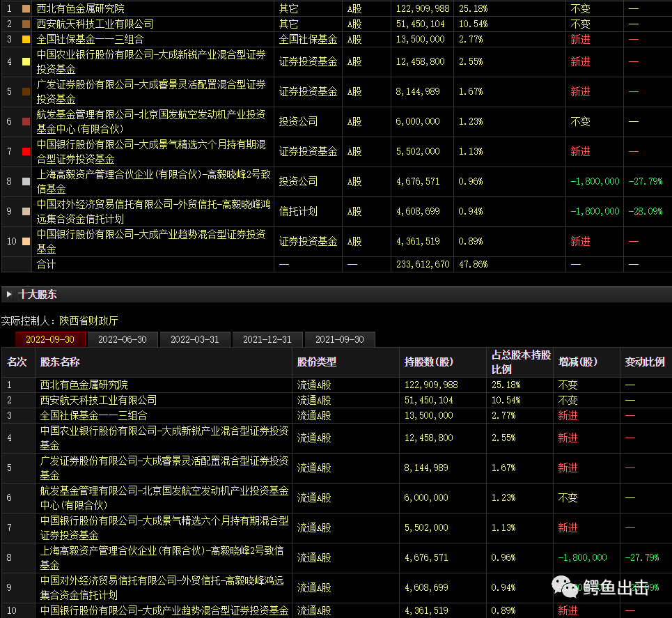Viewport: 672px width, 618px height.
Task: Click the 233,612,670 total value
Action: (423, 264)
